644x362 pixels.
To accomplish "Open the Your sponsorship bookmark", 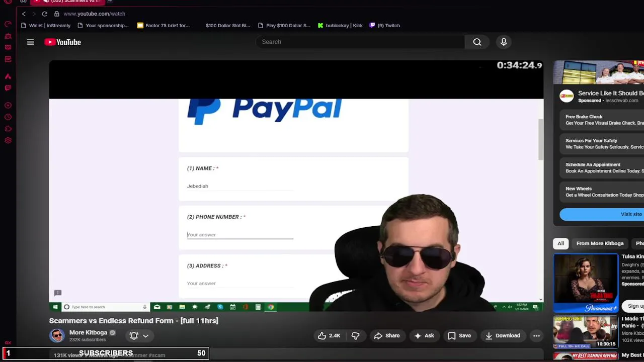I will 103,26.
